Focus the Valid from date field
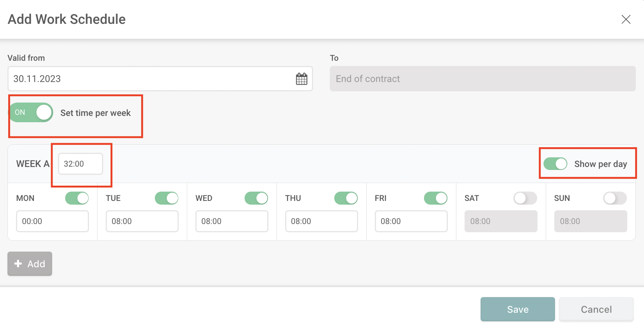 pyautogui.click(x=160, y=79)
